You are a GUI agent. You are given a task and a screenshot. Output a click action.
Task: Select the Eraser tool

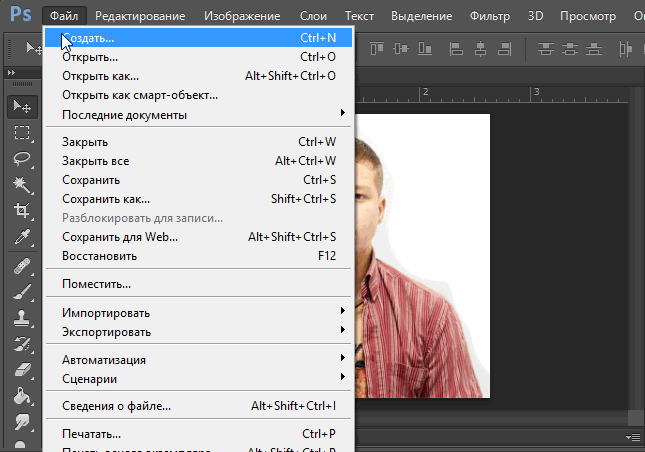tap(21, 370)
